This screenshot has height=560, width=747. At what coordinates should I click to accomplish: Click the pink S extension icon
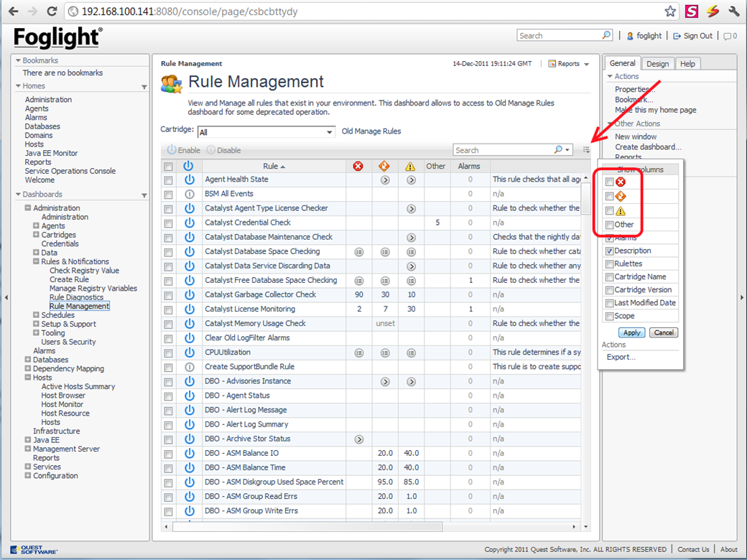tap(691, 11)
